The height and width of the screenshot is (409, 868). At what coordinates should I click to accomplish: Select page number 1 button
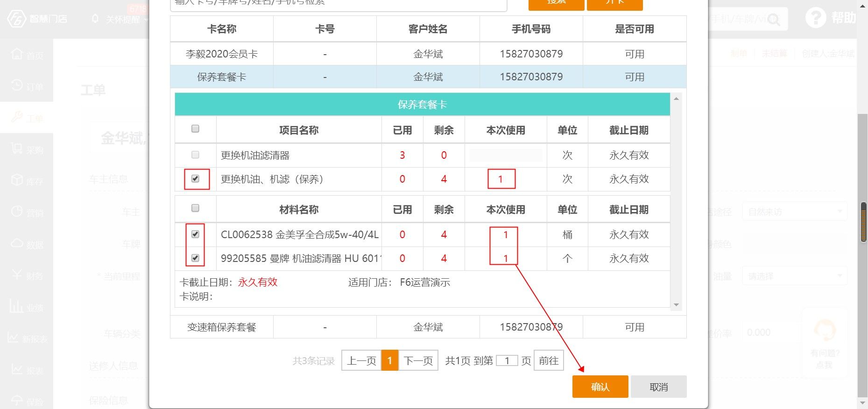pyautogui.click(x=390, y=360)
